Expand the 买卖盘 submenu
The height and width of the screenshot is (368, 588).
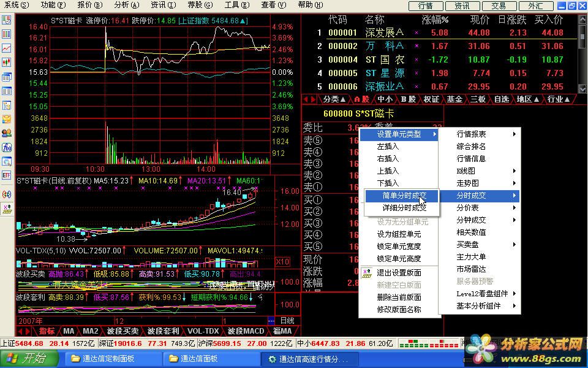pos(480,245)
